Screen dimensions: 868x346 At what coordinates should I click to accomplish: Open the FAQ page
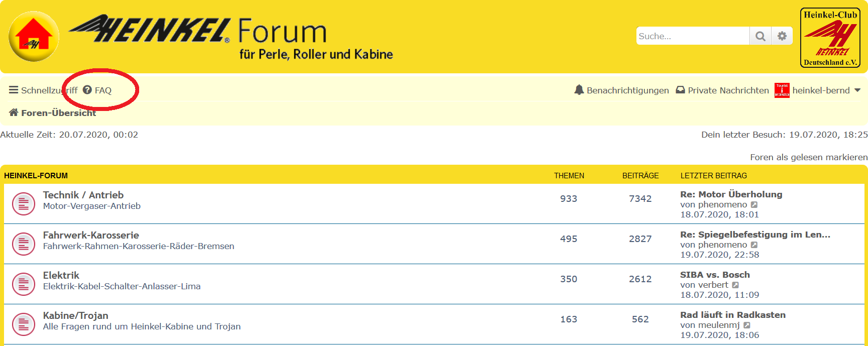[x=98, y=90]
